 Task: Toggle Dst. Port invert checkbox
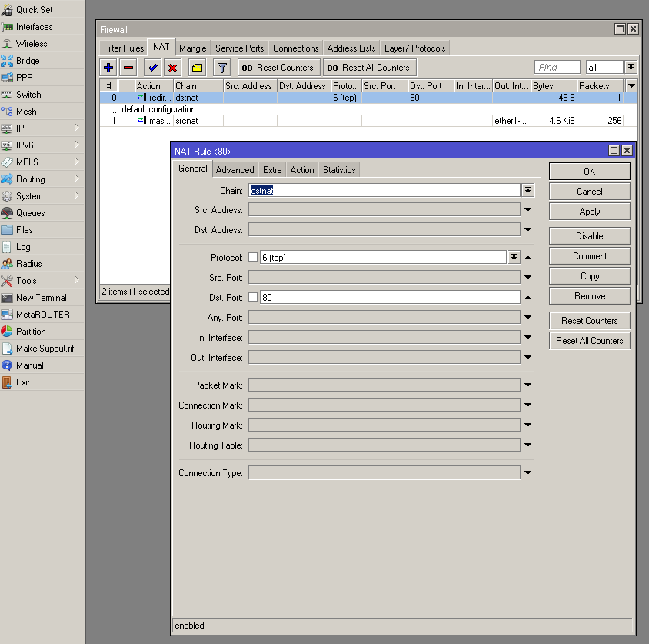pos(253,297)
